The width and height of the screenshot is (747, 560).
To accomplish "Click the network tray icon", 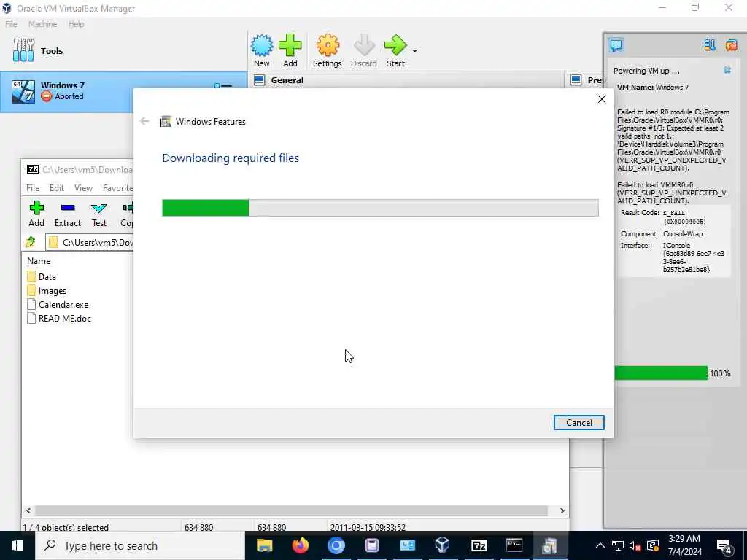I will [x=617, y=545].
